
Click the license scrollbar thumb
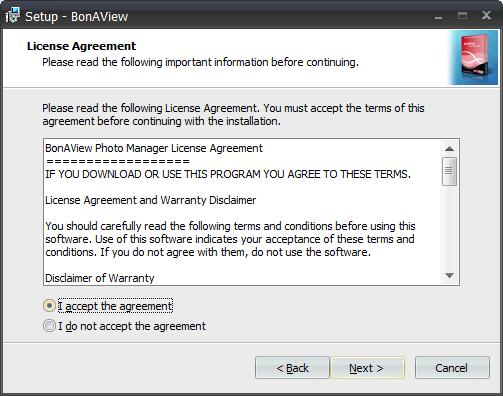pos(449,171)
